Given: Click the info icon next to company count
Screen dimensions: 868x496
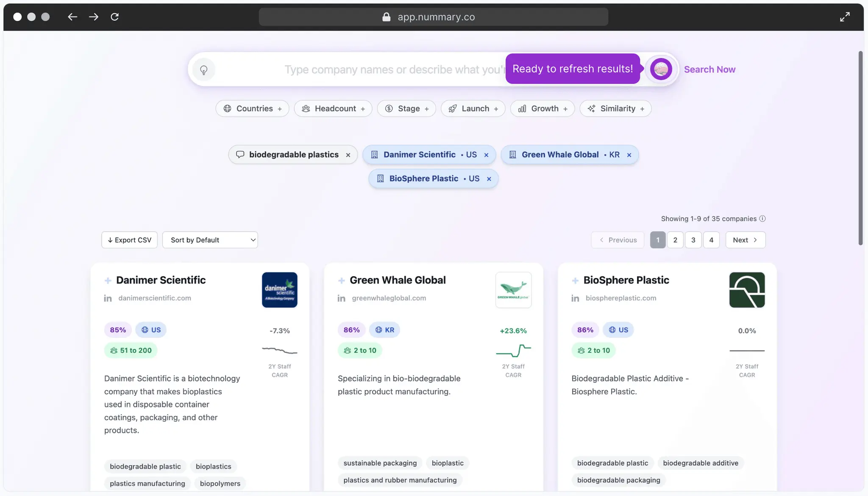Looking at the screenshot, I should [762, 219].
